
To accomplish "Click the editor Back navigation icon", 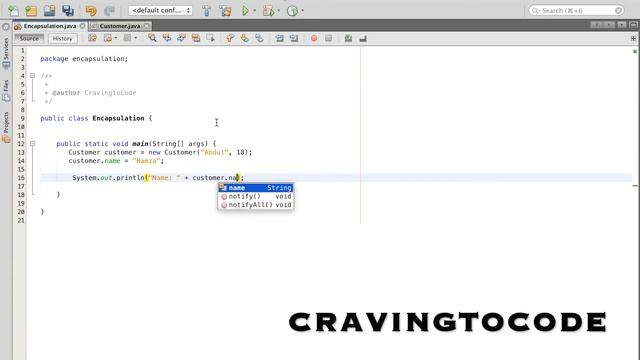I will [x=108, y=38].
